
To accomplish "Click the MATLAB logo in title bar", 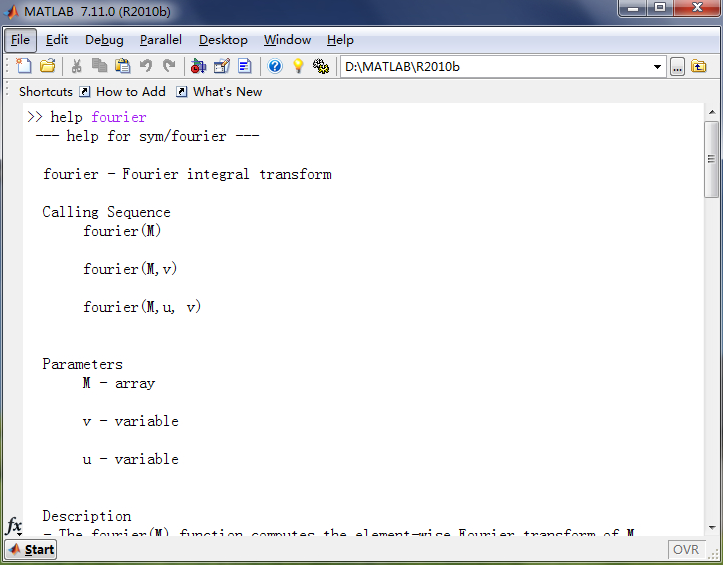I will click(11, 11).
